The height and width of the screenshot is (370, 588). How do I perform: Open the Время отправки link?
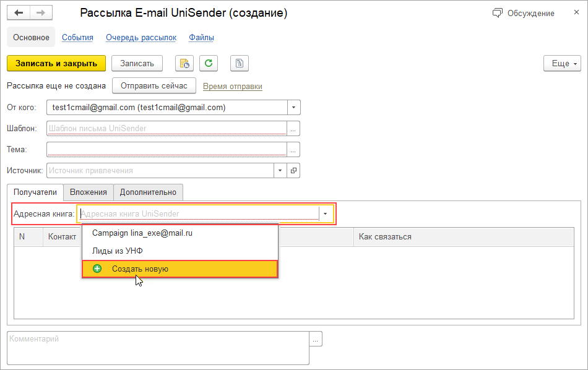tap(232, 86)
